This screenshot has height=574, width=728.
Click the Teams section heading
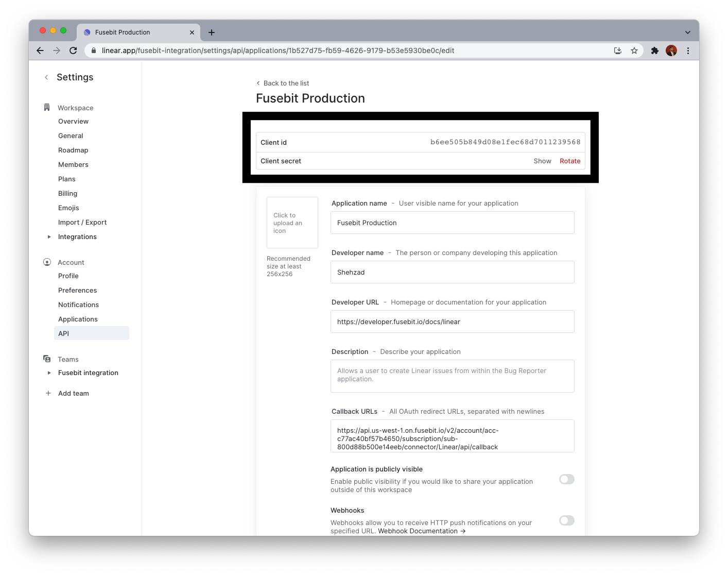tap(68, 360)
